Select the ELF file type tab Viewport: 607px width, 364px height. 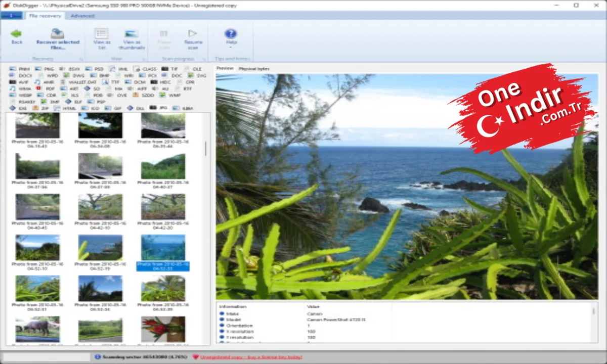pyautogui.click(x=73, y=102)
